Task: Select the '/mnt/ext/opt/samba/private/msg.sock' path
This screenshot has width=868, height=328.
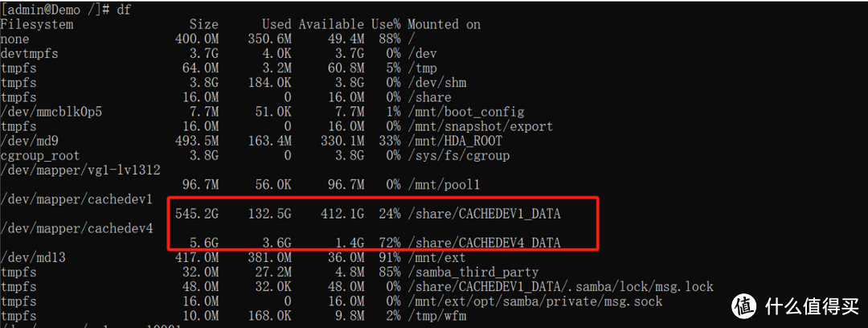Action: tap(535, 301)
